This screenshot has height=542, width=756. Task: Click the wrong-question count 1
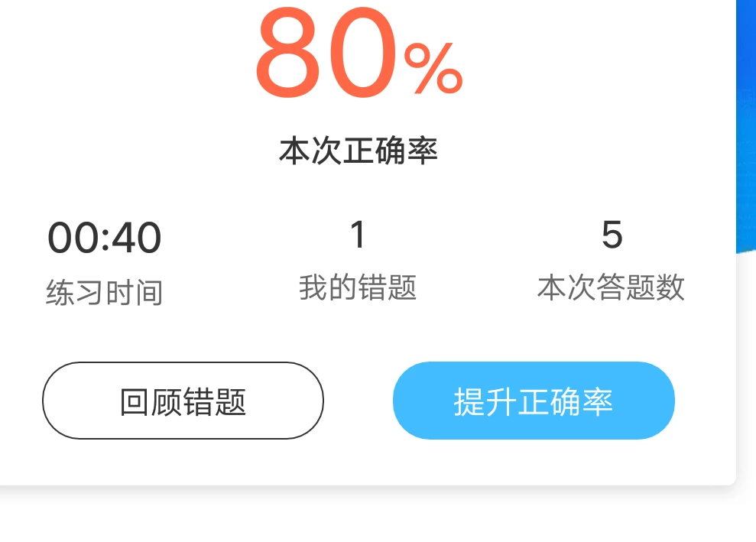357,235
